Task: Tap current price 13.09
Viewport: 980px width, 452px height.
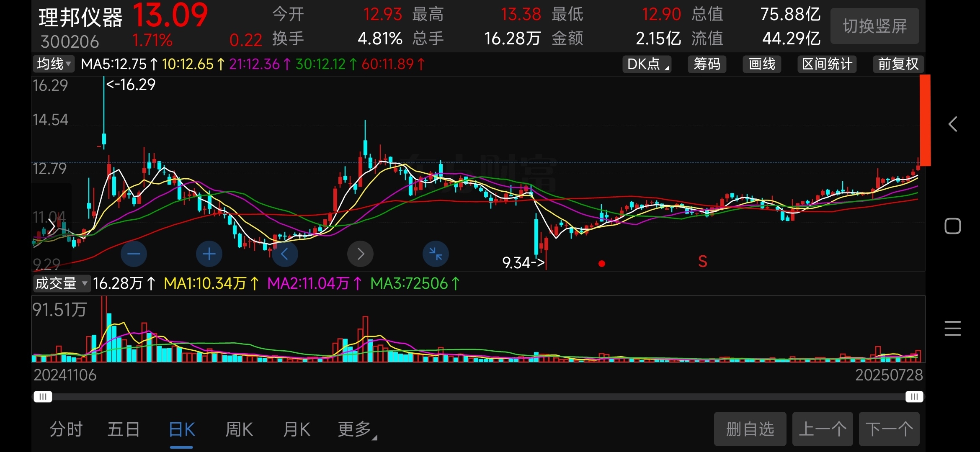Action: pyautogui.click(x=170, y=15)
